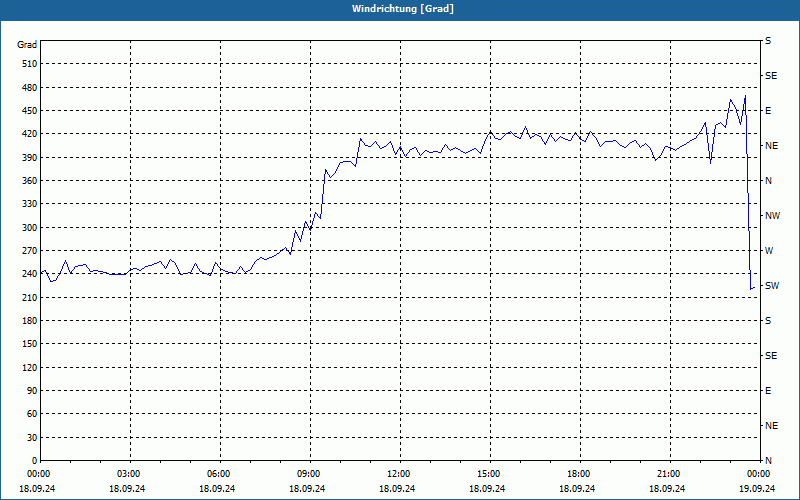Select the 30 degree axis label
This screenshot has height=500, width=800.
32,438
